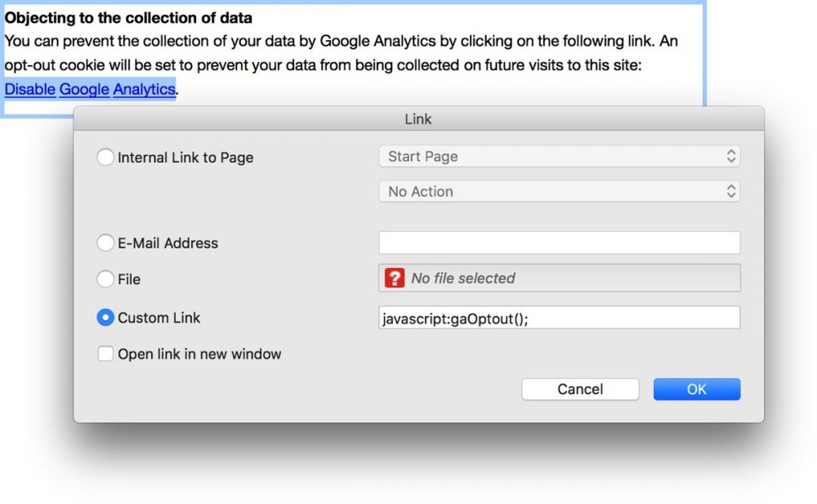Expand the No Action dropdown
817x504 pixels.
coord(559,191)
